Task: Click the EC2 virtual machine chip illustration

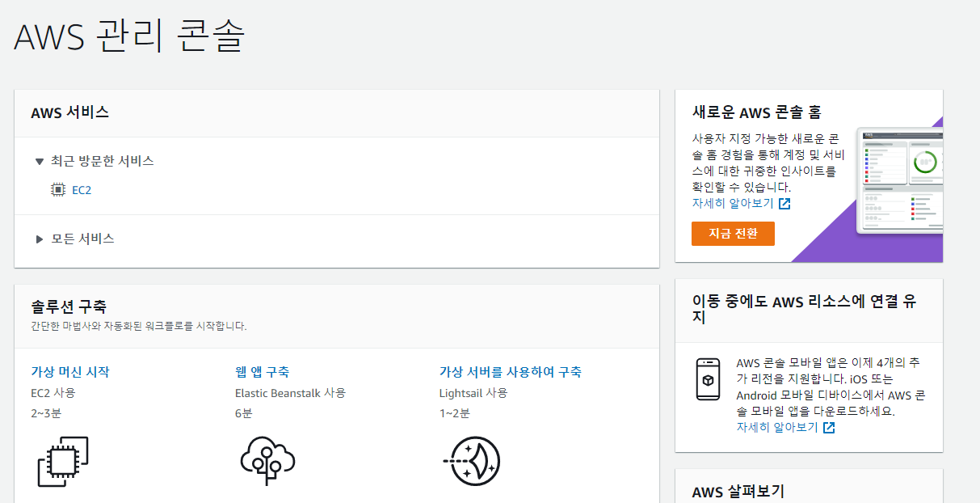Action: (63, 461)
